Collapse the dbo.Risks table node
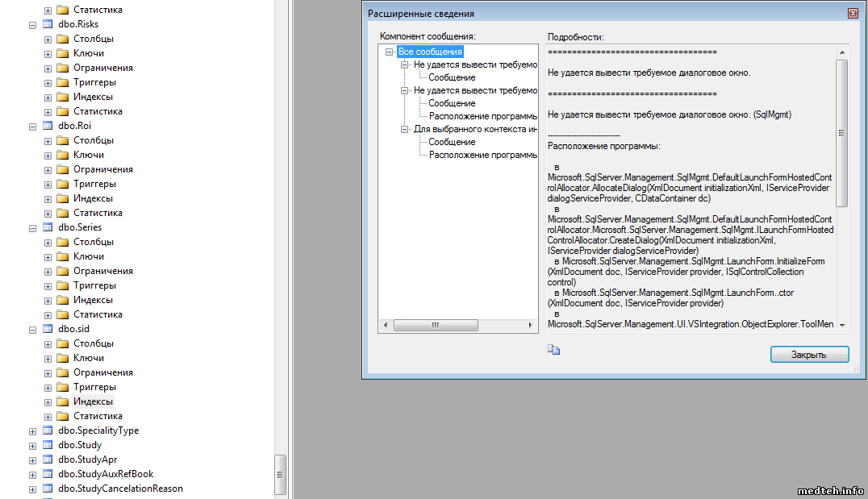868x499 pixels. click(33, 25)
